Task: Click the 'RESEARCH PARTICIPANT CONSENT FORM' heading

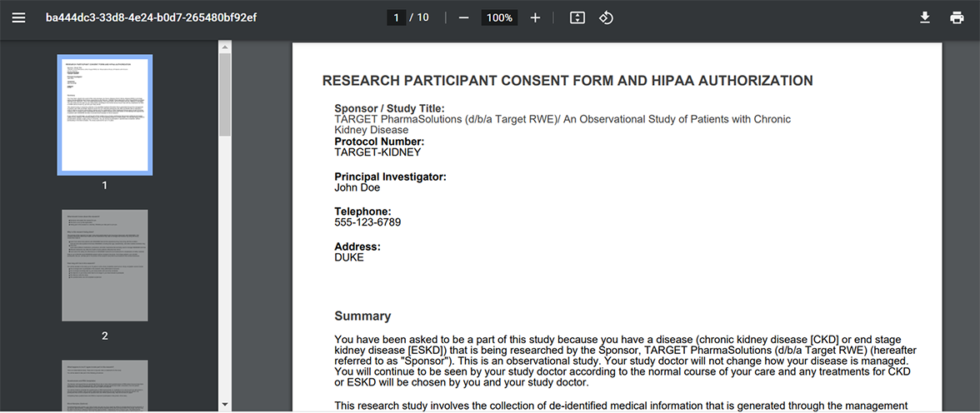Action: point(567,80)
